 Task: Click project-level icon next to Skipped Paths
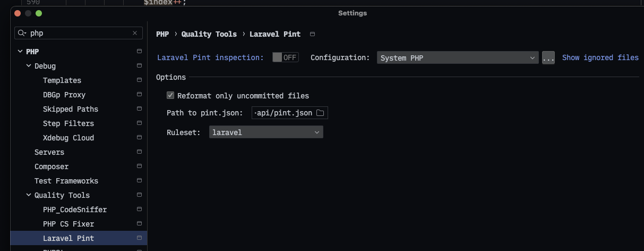point(139,109)
